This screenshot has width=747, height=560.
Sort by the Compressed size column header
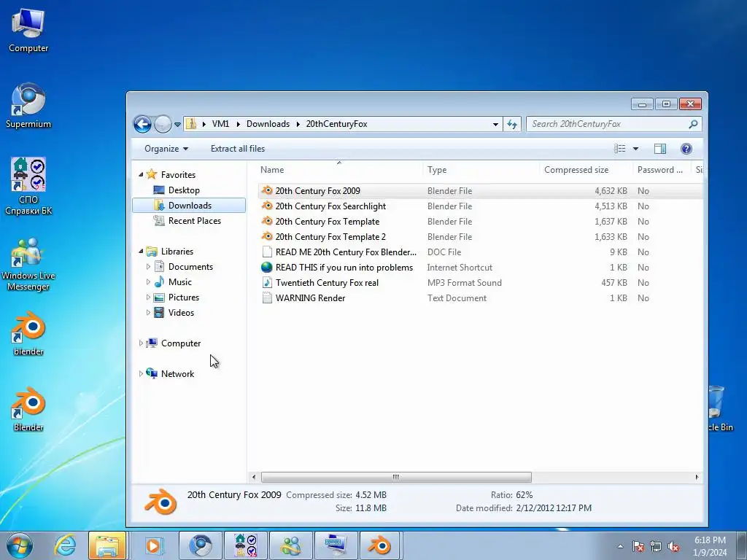point(586,169)
